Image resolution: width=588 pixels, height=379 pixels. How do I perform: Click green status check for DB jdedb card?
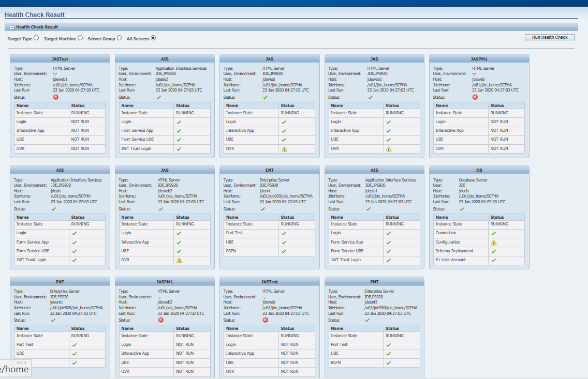coord(462,209)
